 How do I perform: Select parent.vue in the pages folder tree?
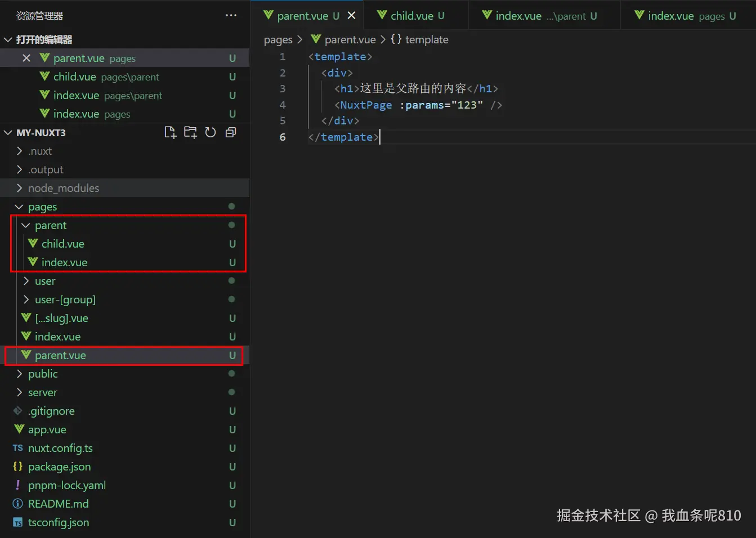tap(125, 355)
